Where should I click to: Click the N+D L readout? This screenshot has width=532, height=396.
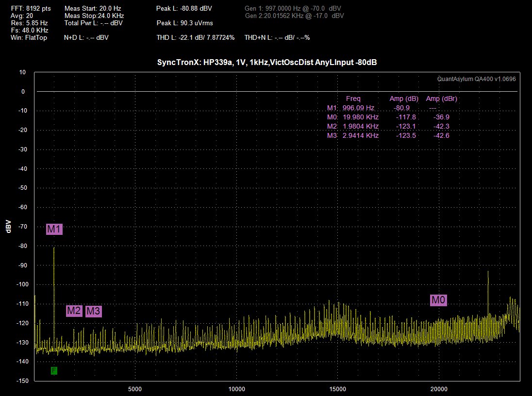pyautogui.click(x=86, y=38)
